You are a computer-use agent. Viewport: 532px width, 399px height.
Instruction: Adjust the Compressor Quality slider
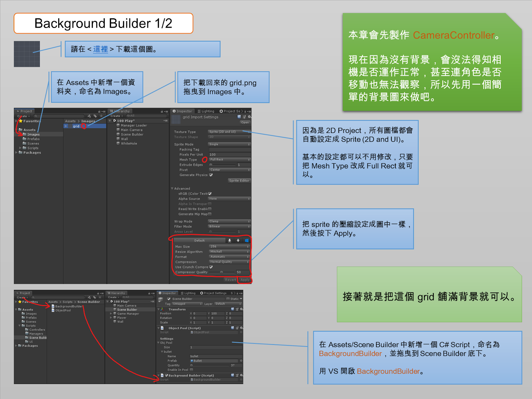[x=221, y=272]
